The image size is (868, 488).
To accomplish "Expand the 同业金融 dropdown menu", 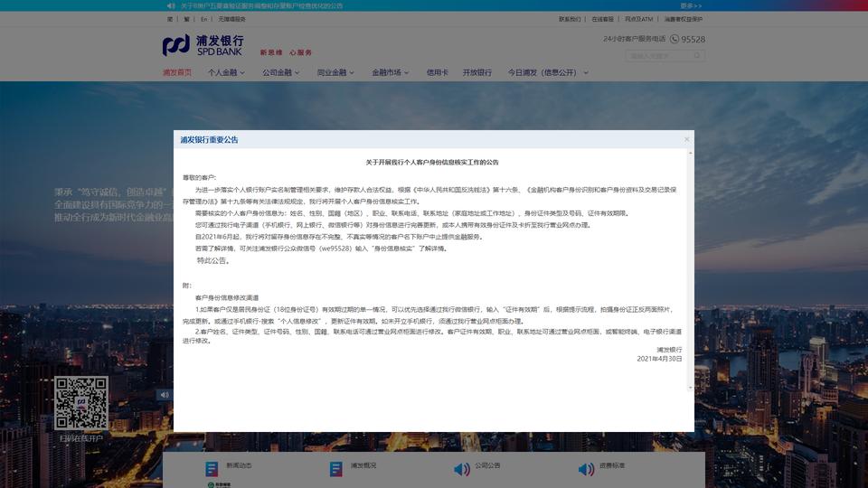I will [335, 72].
